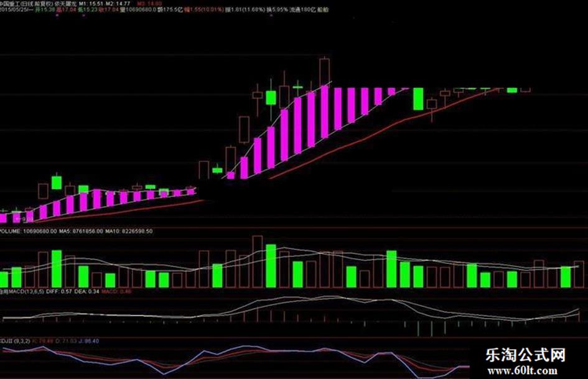
Task: Click the opening price 开15.38
Action: pyautogui.click(x=45, y=10)
